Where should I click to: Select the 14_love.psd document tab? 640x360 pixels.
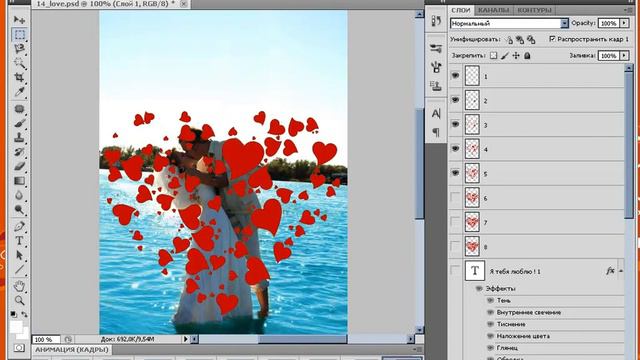(x=105, y=4)
